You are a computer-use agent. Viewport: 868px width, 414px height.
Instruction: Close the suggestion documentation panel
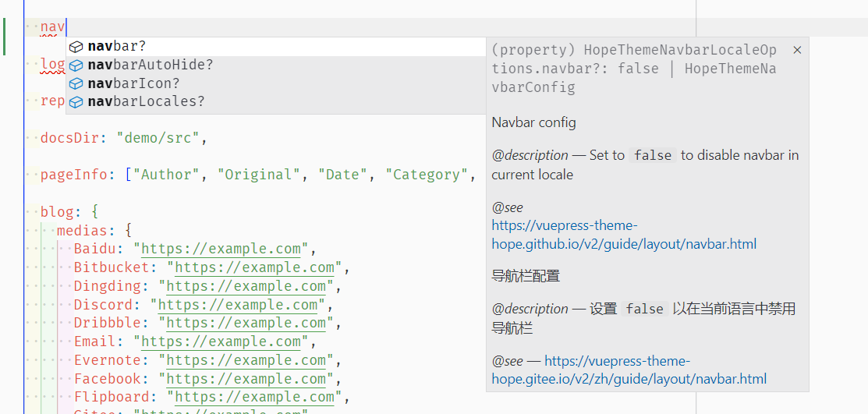[797, 51]
